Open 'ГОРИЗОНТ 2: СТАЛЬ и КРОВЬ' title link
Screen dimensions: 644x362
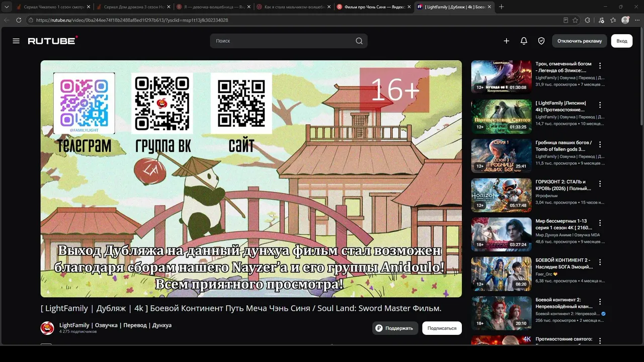point(563,185)
